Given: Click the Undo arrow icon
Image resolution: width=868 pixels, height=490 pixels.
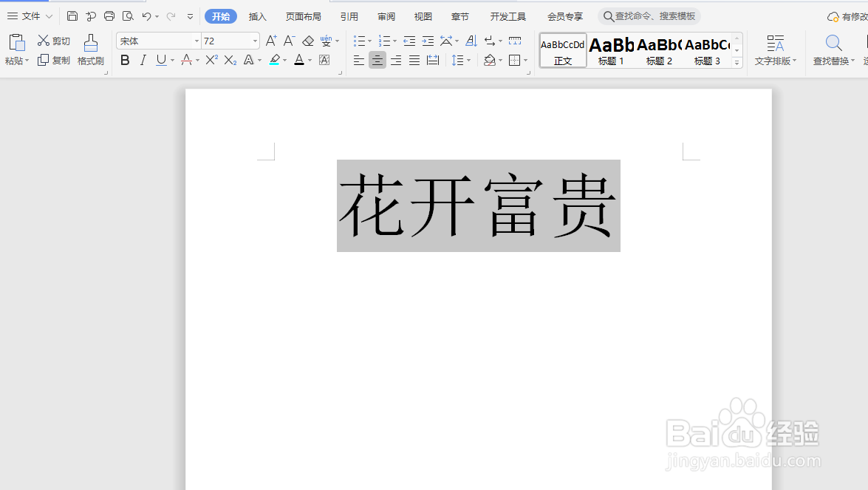Looking at the screenshot, I should coord(146,16).
